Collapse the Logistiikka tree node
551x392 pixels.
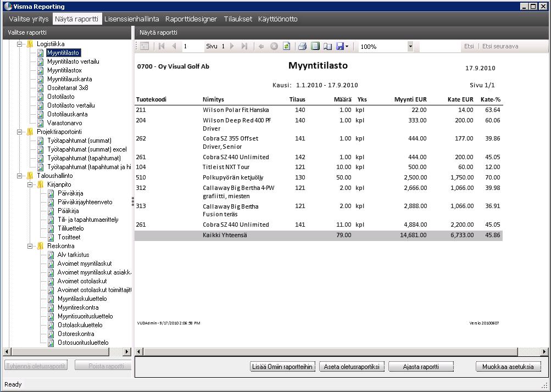[20, 44]
